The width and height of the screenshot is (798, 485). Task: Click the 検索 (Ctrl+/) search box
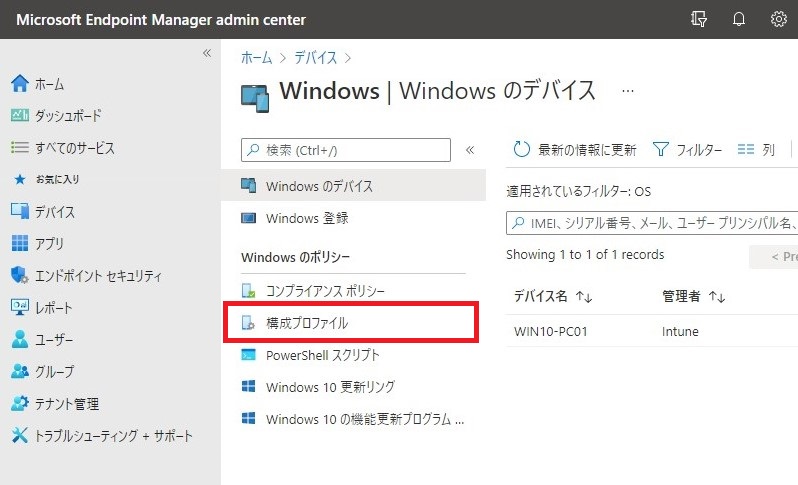[x=346, y=150]
